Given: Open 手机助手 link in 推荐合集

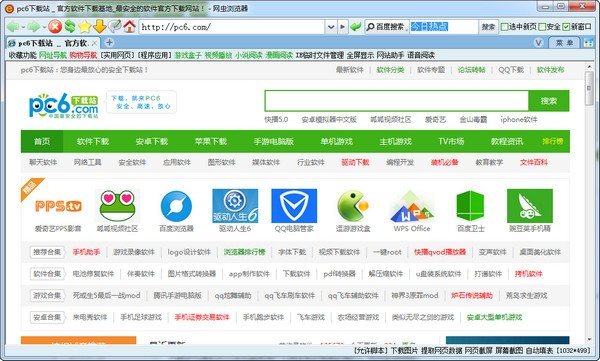Looking at the screenshot, I should [x=86, y=252].
